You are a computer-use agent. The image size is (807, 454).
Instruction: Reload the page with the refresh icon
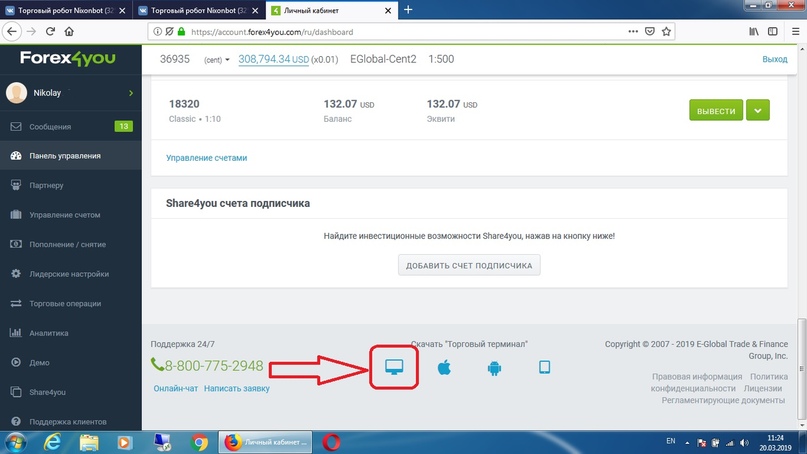[x=50, y=31]
